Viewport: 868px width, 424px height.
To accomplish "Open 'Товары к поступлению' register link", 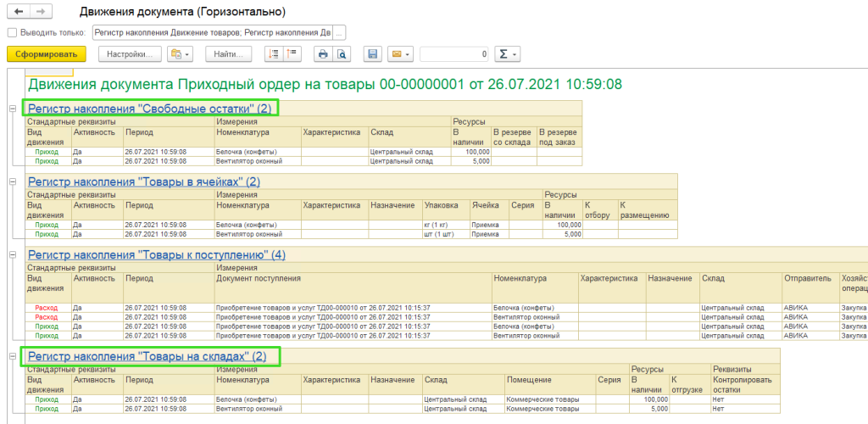I will (156, 254).
